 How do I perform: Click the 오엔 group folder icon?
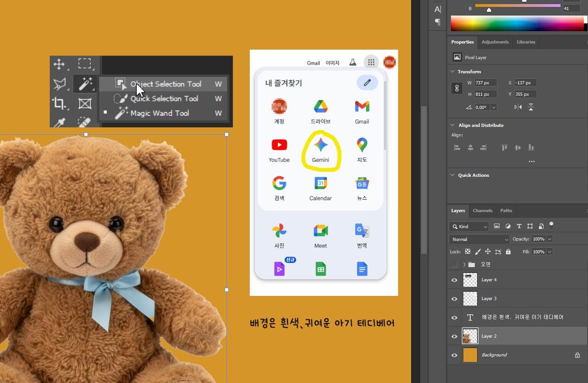[472, 264]
